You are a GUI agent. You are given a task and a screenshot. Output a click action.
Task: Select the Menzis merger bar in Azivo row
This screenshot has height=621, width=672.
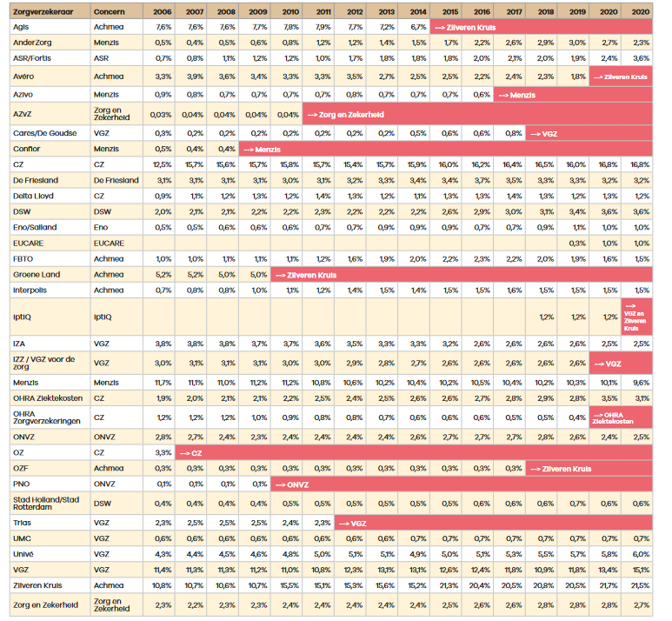pos(574,94)
